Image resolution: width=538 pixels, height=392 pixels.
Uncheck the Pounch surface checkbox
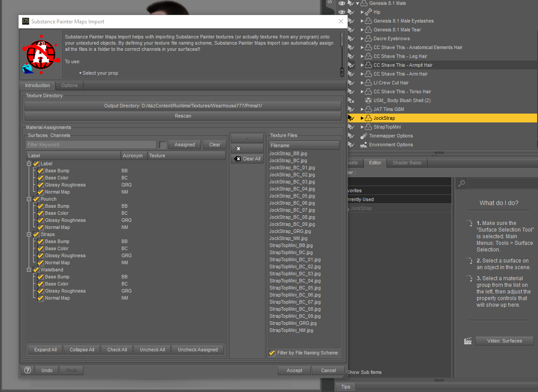[36, 199]
